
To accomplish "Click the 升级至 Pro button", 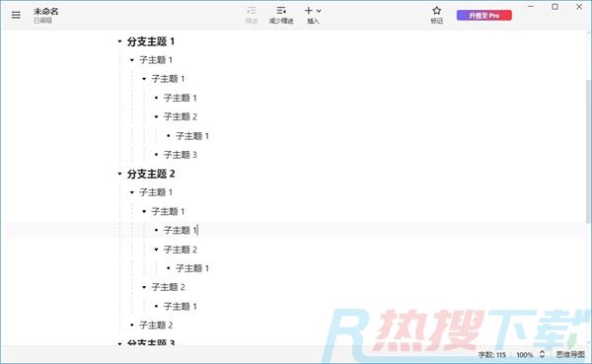I will 484,16.
